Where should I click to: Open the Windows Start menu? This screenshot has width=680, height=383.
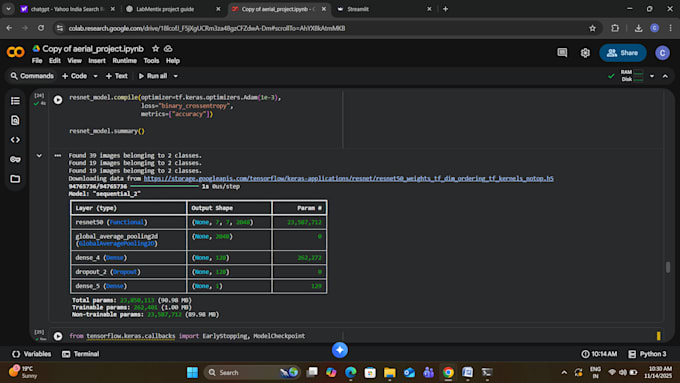(192, 372)
